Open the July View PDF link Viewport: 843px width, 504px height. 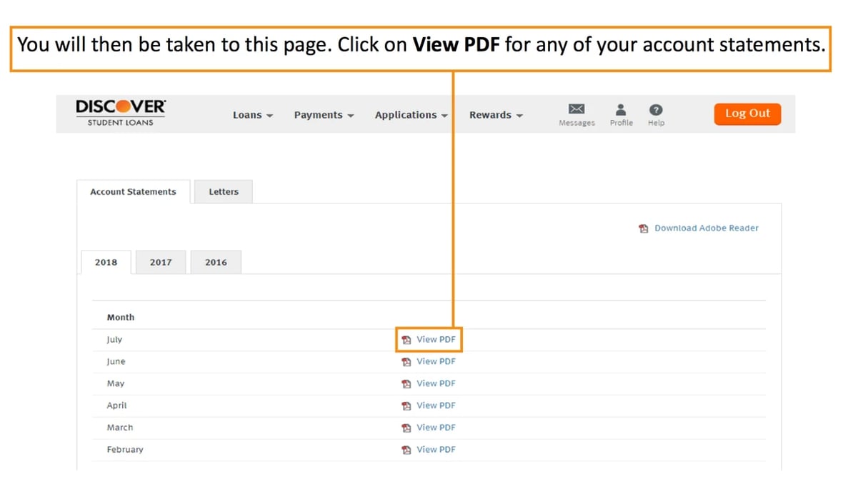[436, 340]
